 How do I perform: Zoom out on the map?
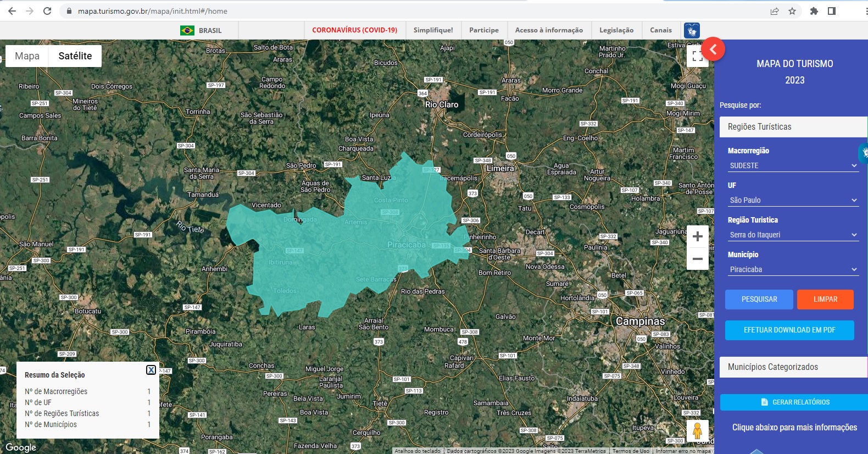click(697, 259)
